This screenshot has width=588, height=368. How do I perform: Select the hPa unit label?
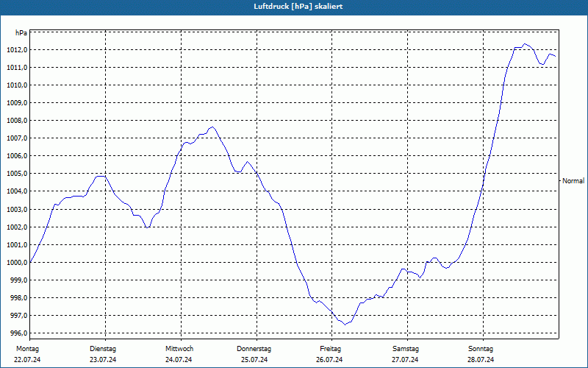[21, 32]
